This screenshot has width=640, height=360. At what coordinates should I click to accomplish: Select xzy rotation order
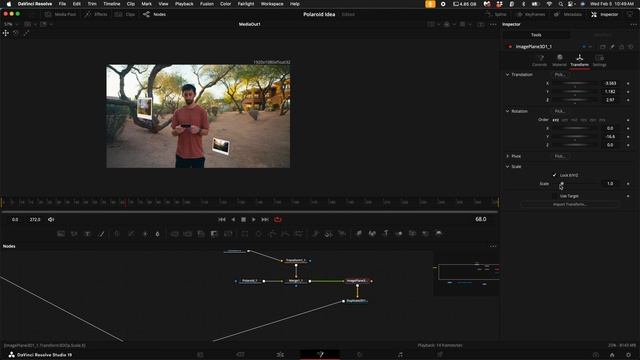(565, 120)
